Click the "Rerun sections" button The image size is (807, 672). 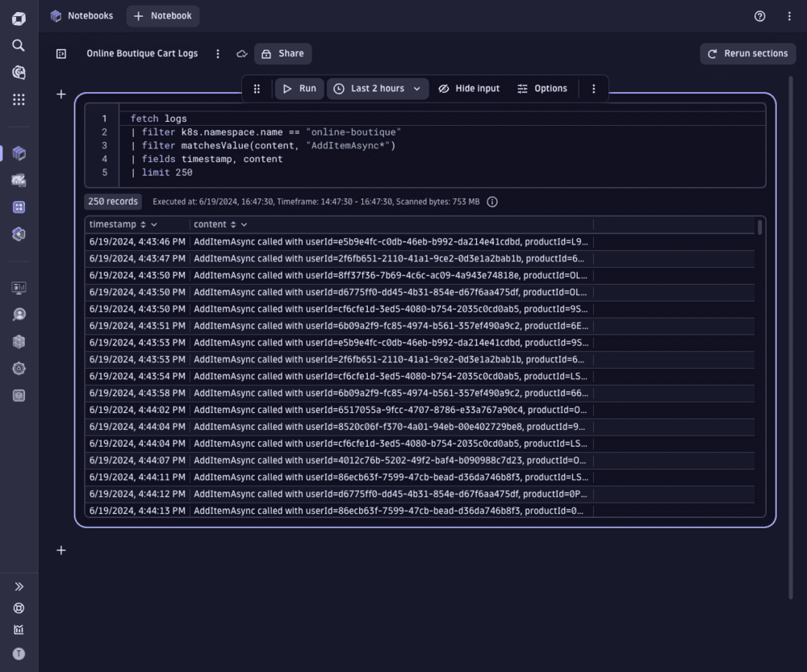[747, 53]
